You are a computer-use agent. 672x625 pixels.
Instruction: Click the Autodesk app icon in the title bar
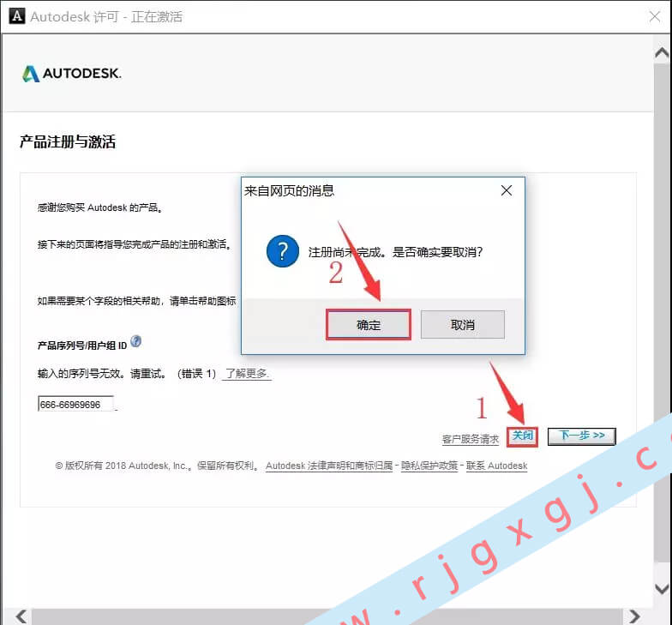(x=17, y=16)
